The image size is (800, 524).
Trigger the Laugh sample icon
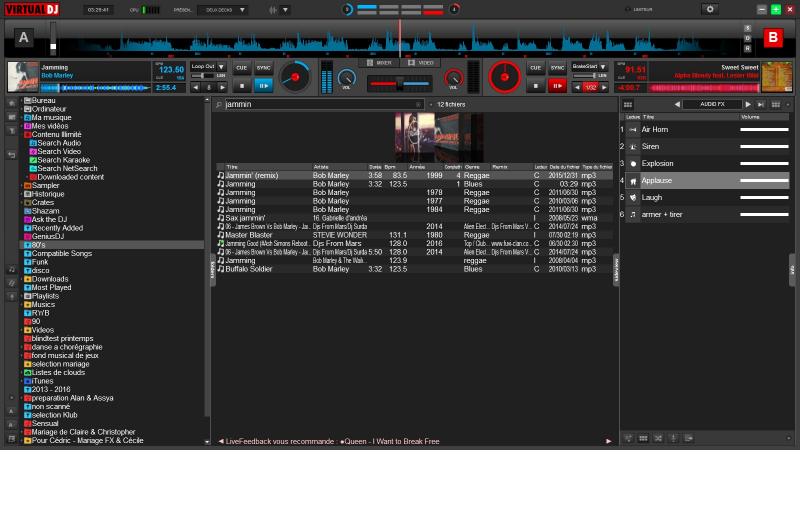(632, 197)
